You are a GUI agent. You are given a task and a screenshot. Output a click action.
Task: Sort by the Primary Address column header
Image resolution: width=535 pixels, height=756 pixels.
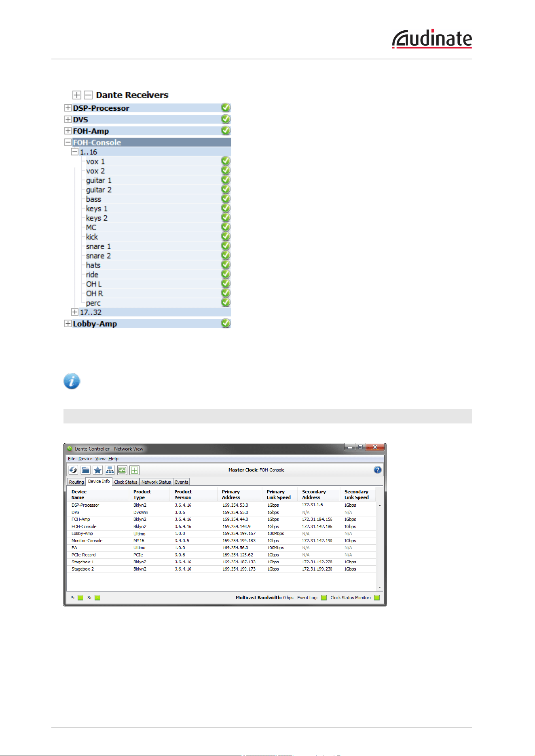[x=240, y=495]
